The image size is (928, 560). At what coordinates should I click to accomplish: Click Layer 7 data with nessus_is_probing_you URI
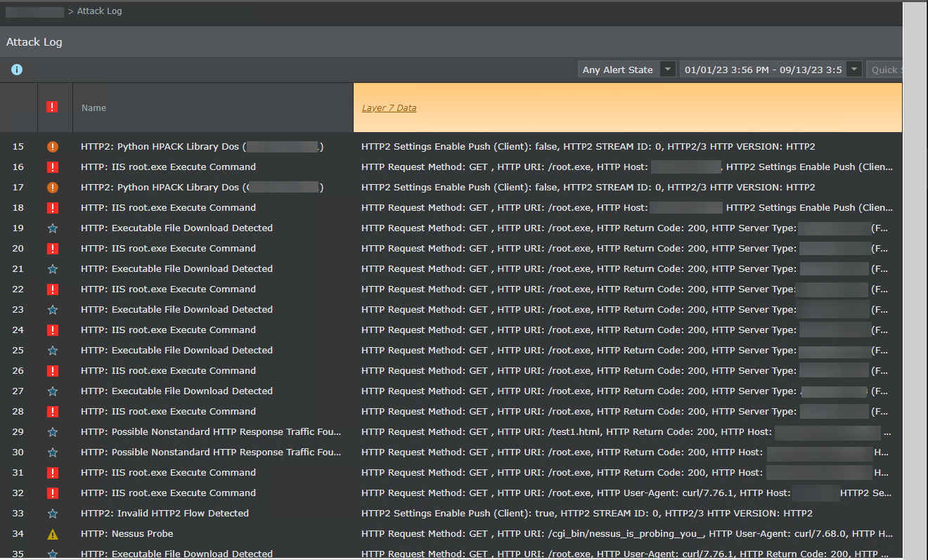click(627, 534)
